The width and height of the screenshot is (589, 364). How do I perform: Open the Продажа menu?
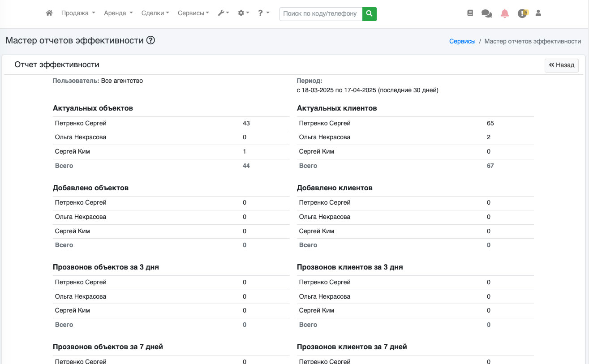(x=78, y=13)
